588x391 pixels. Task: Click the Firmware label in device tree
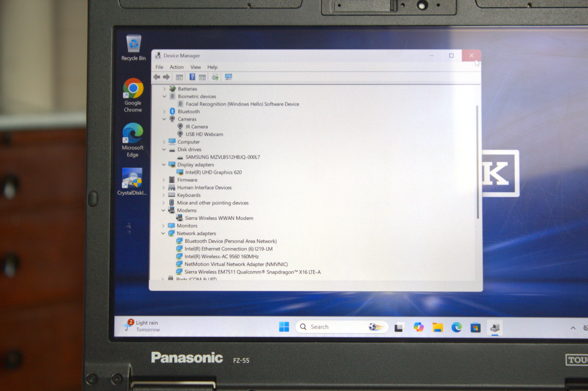click(187, 180)
